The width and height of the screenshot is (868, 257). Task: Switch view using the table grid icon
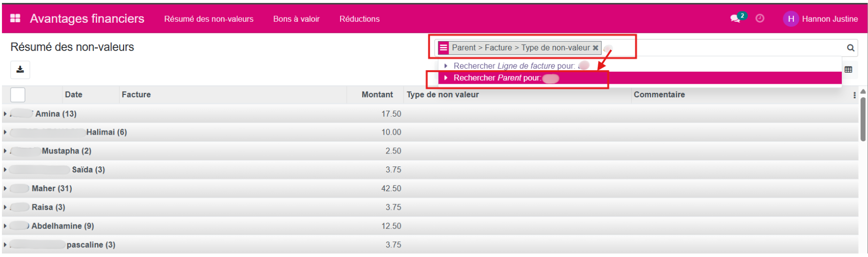coord(848,70)
